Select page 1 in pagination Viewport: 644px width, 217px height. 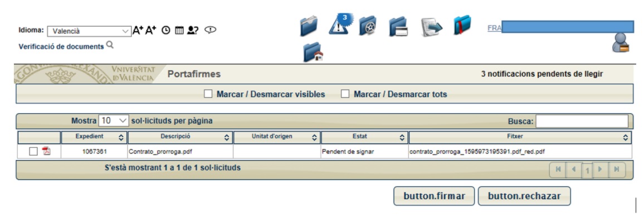coord(587,171)
